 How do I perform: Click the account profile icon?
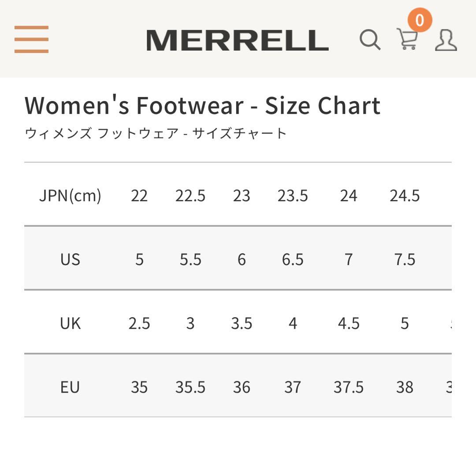[x=446, y=41]
